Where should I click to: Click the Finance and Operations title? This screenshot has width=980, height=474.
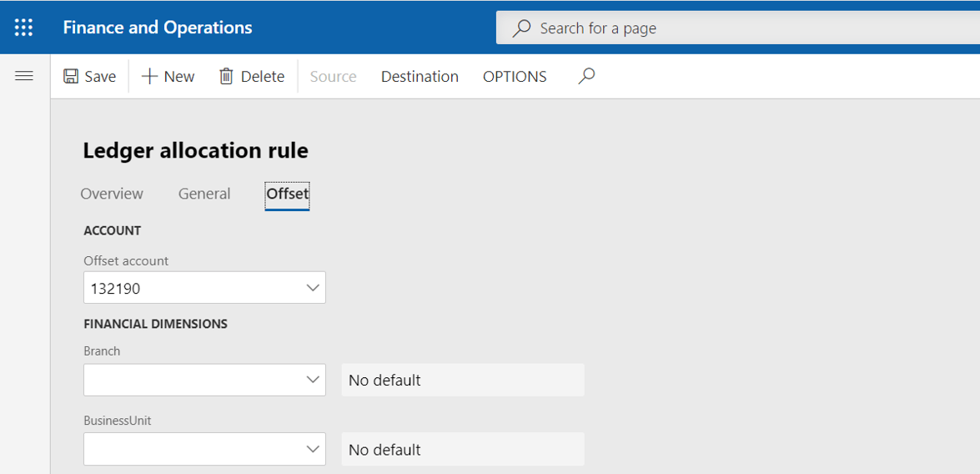click(158, 28)
